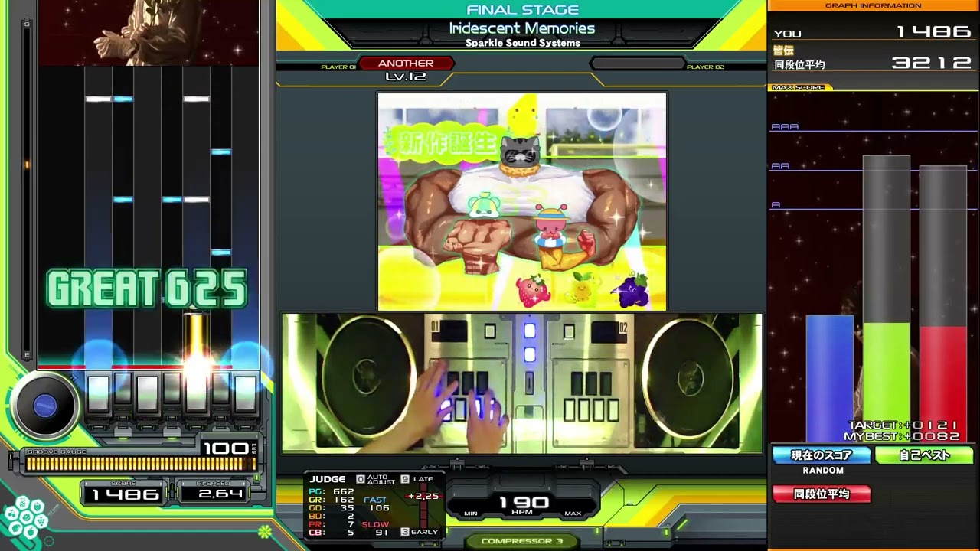This screenshot has height=551, width=980.
Task: Click the SCORE panel value 1486
Action: (x=125, y=494)
